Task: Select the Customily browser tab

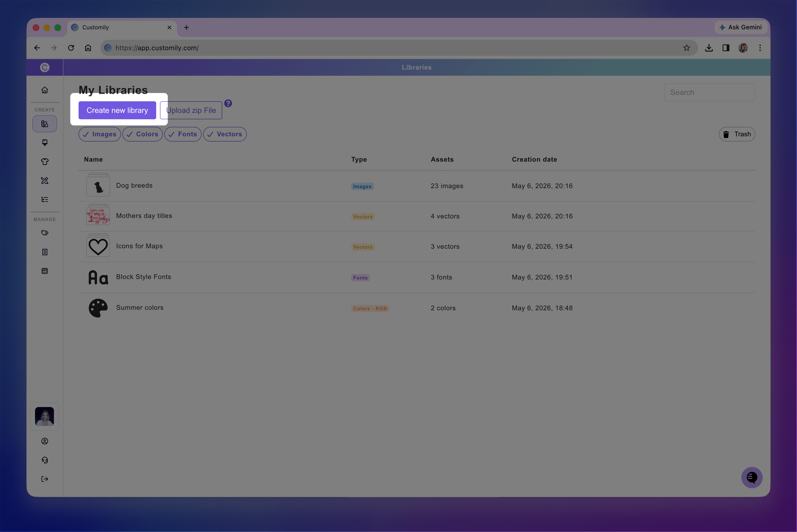Action: (122, 27)
